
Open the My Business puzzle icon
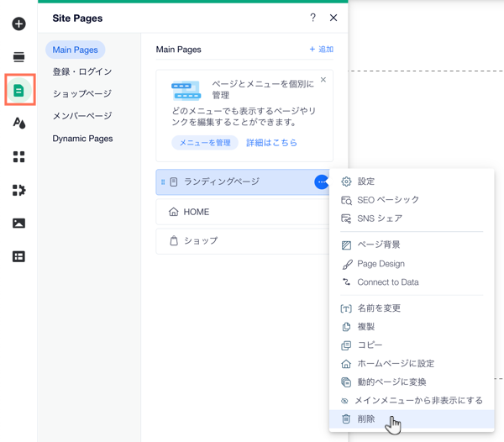(x=19, y=190)
